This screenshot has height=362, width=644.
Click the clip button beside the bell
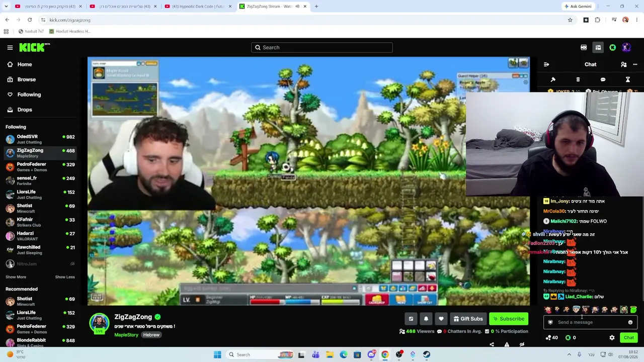(411, 319)
